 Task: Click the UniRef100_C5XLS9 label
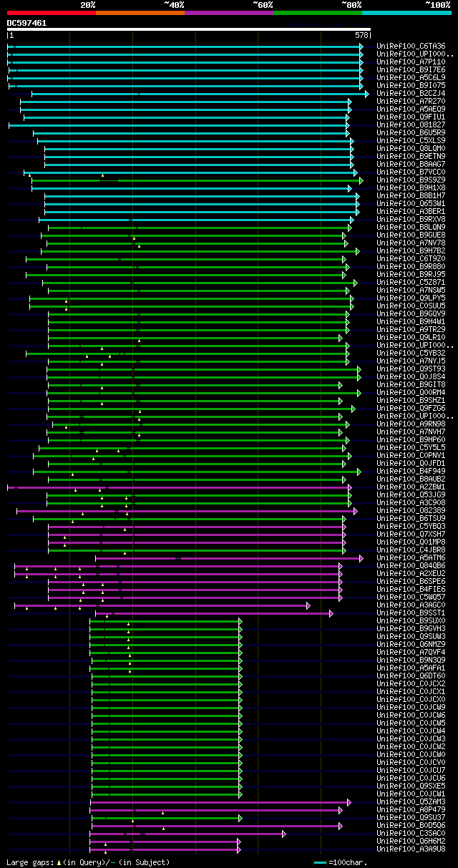411,140
